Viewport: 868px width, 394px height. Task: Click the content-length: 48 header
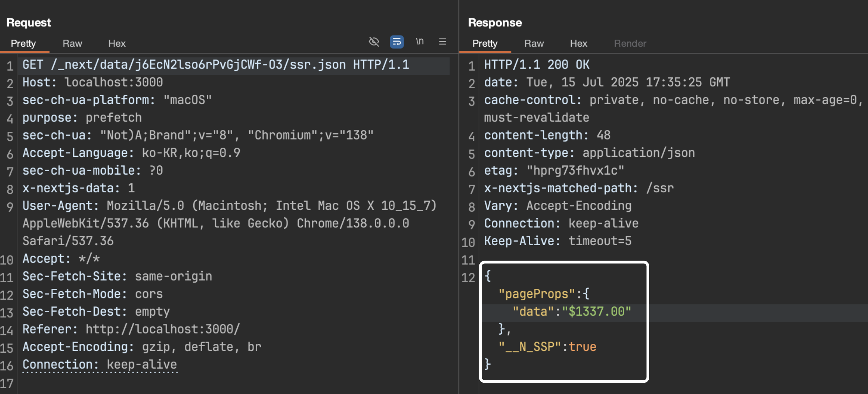point(547,135)
